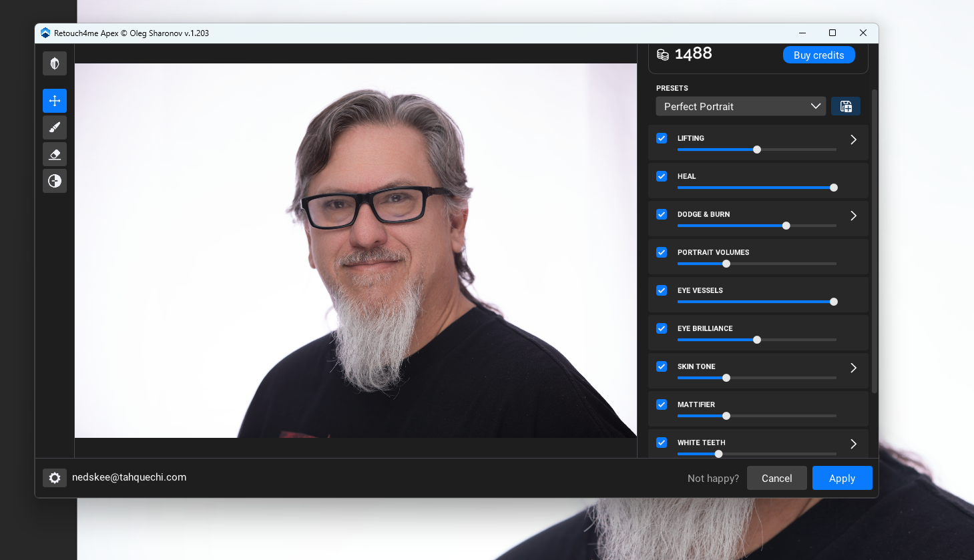Minimize the Retouch4me Apex window
Viewport: 974px width, 560px height.
tap(802, 33)
